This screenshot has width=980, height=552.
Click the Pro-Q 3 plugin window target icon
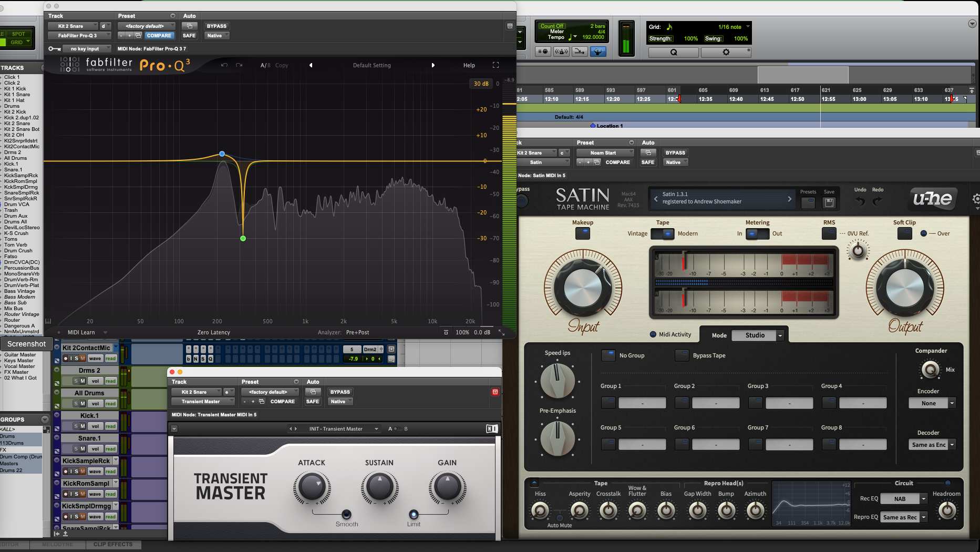[x=509, y=26]
